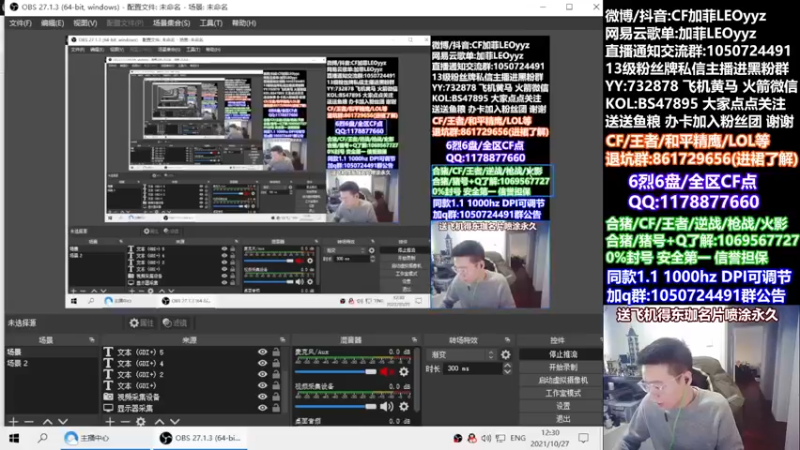Open the transition properties gear beside 渐变
Screen dimensions: 800x450
pyautogui.click(x=506, y=354)
